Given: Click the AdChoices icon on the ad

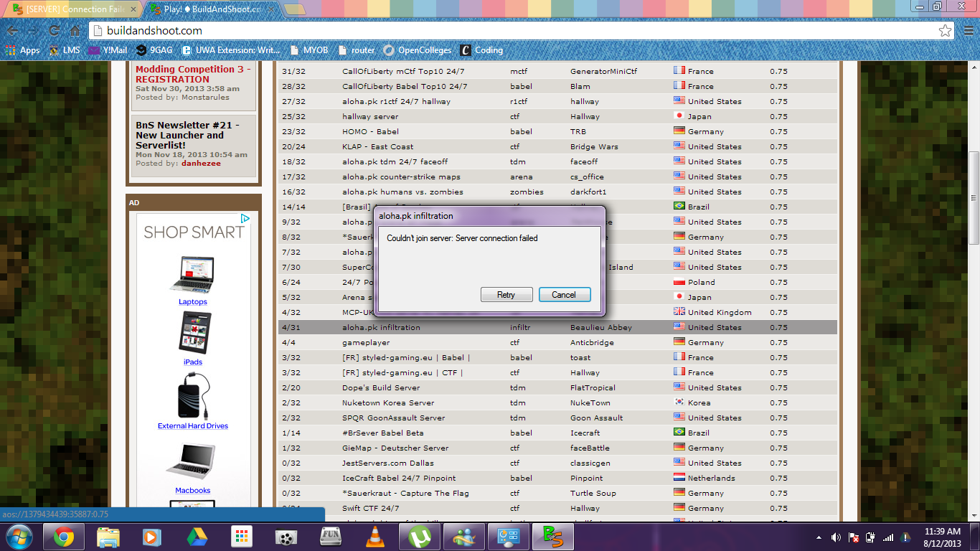Looking at the screenshot, I should [245, 219].
